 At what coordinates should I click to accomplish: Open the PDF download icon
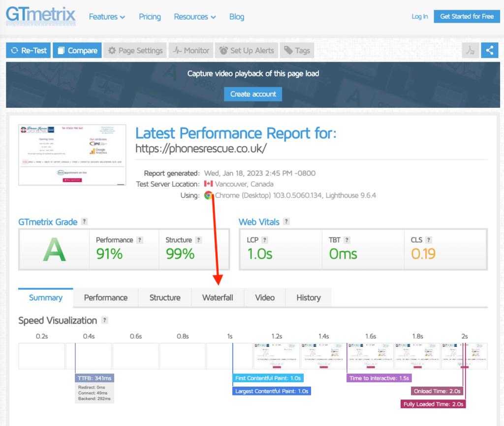tap(471, 50)
